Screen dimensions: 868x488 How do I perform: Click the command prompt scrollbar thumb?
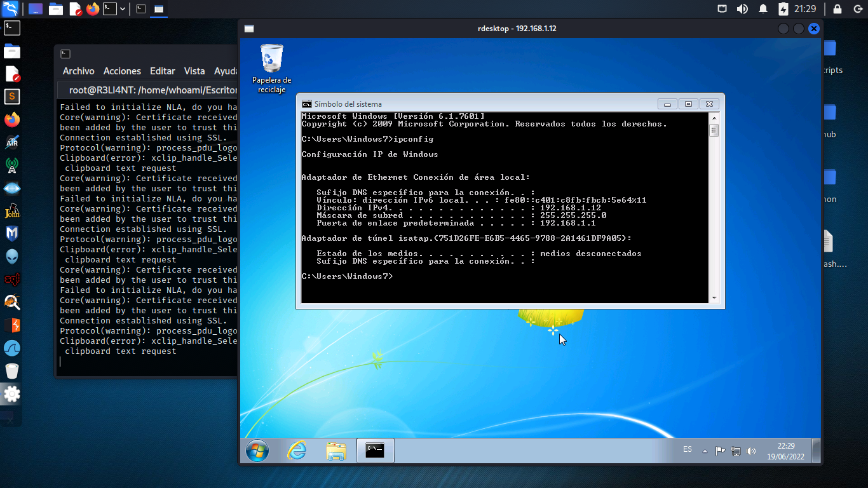click(x=714, y=130)
